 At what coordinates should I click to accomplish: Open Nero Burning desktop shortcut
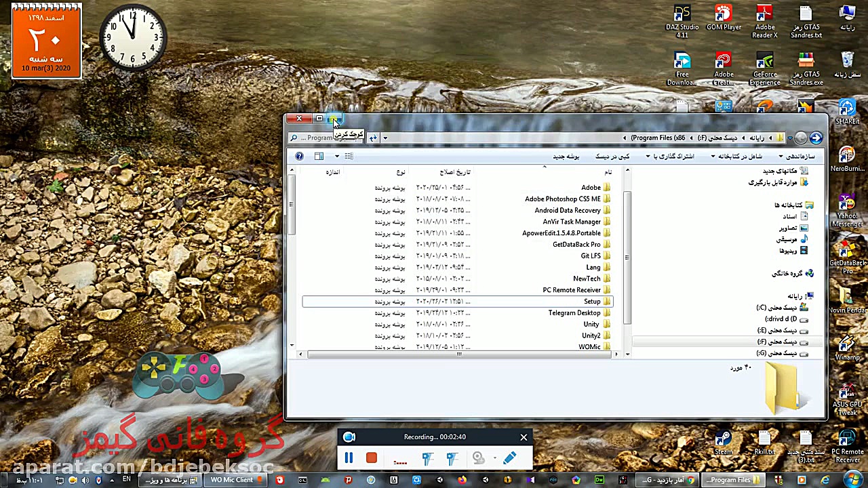[847, 159]
